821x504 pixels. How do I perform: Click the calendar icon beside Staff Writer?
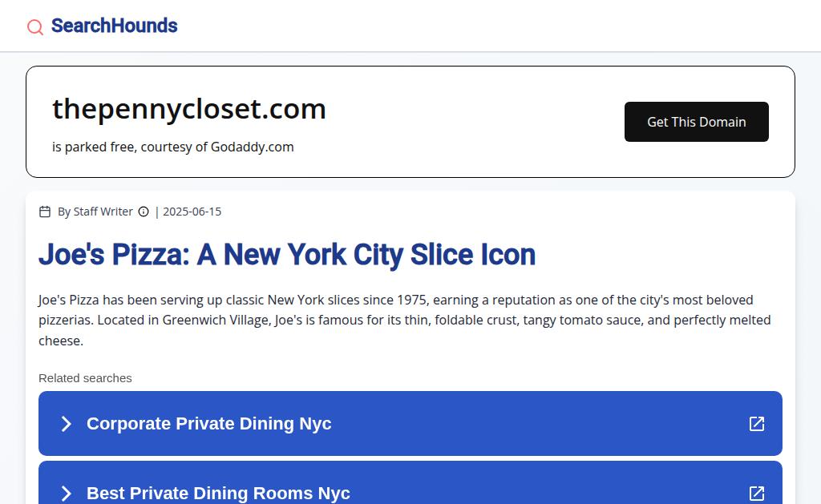pyautogui.click(x=45, y=212)
